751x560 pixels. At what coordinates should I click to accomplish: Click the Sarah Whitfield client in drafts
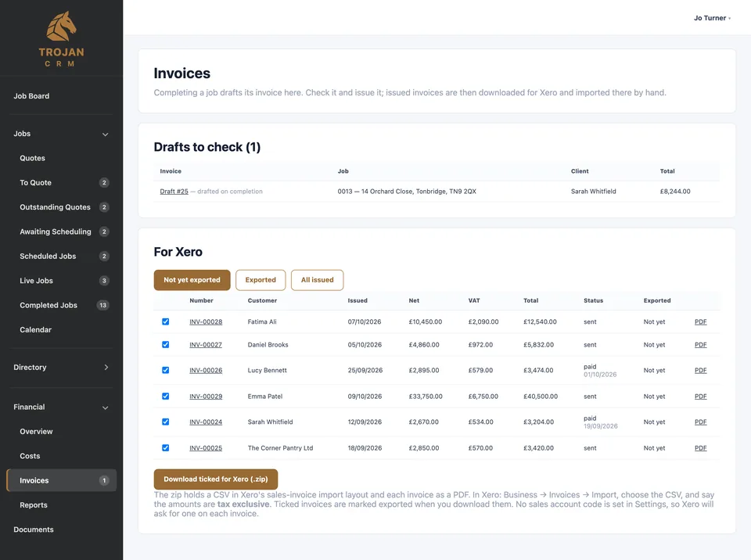pyautogui.click(x=594, y=191)
